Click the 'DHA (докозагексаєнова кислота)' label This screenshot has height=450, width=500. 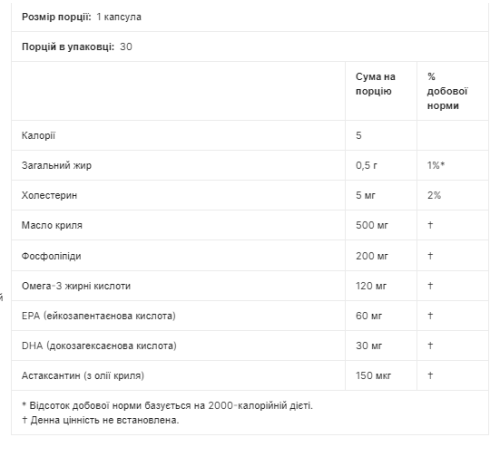click(x=99, y=346)
